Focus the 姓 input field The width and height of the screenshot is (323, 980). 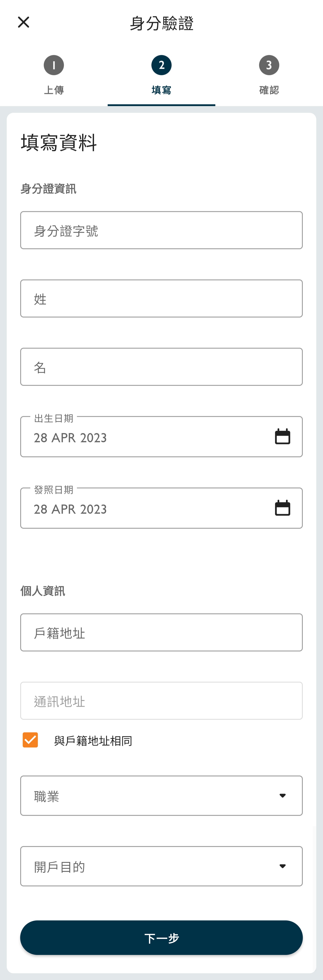[161, 299]
